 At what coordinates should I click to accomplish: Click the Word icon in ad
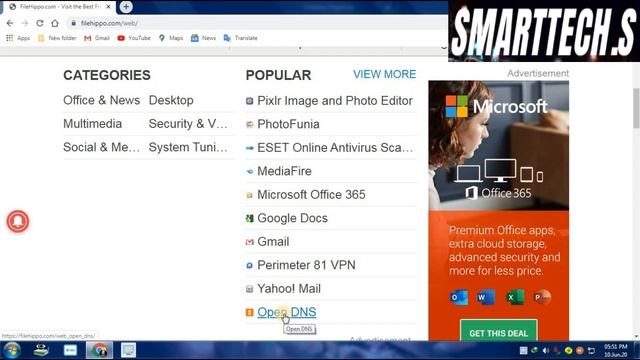486,298
